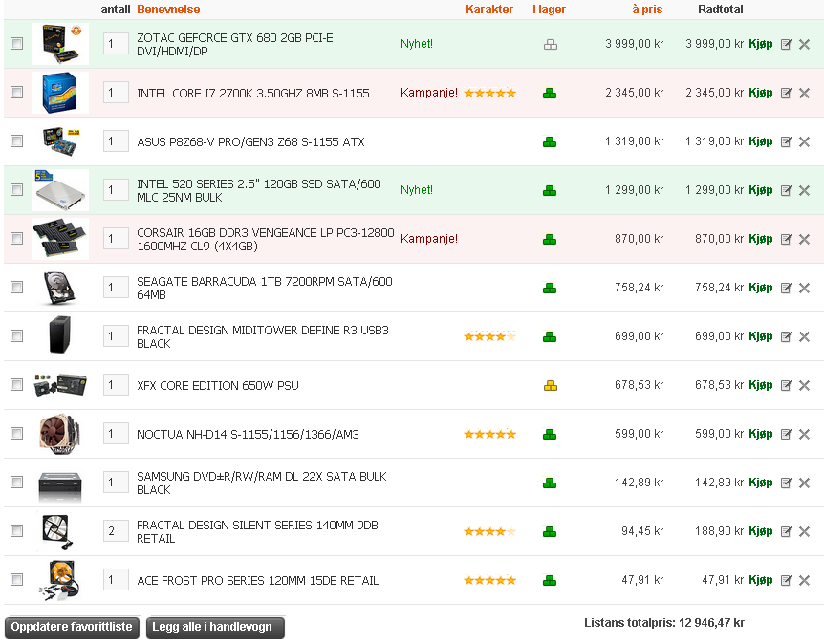The height and width of the screenshot is (644, 824).
Task: Delete Noctua NH-D14 cooler row
Action: pyautogui.click(x=804, y=434)
